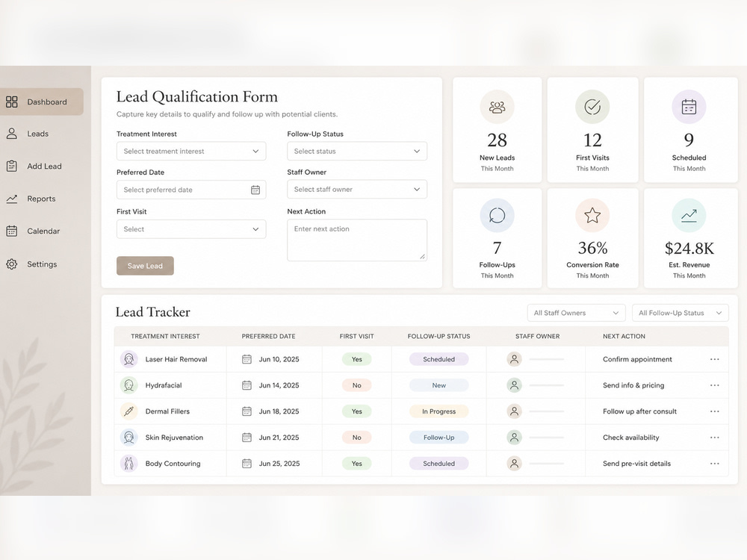
Task: Click the In Progress status badge
Action: click(438, 411)
